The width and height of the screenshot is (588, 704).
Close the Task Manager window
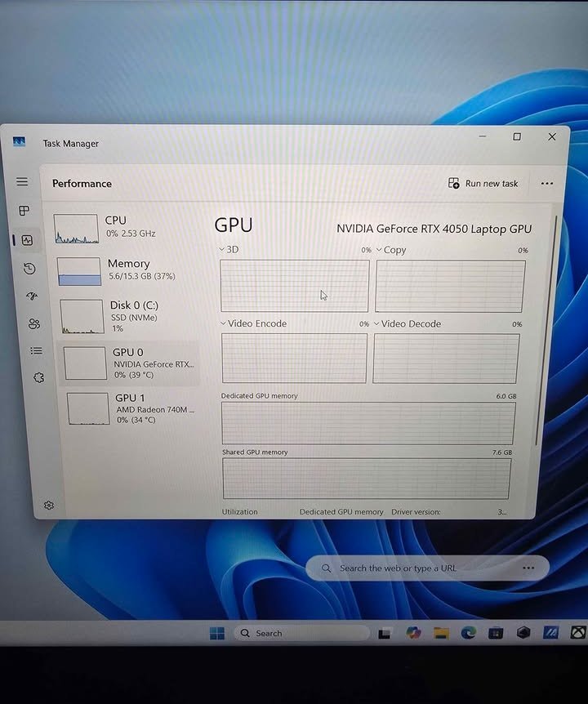tap(552, 136)
